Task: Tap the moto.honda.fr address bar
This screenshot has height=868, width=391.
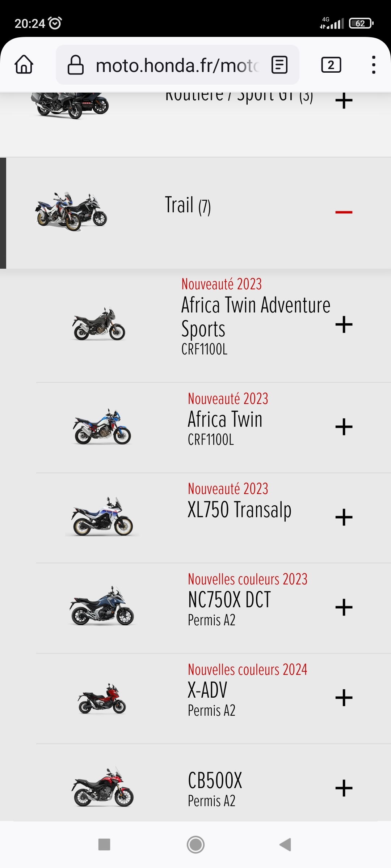Action: pos(177,65)
